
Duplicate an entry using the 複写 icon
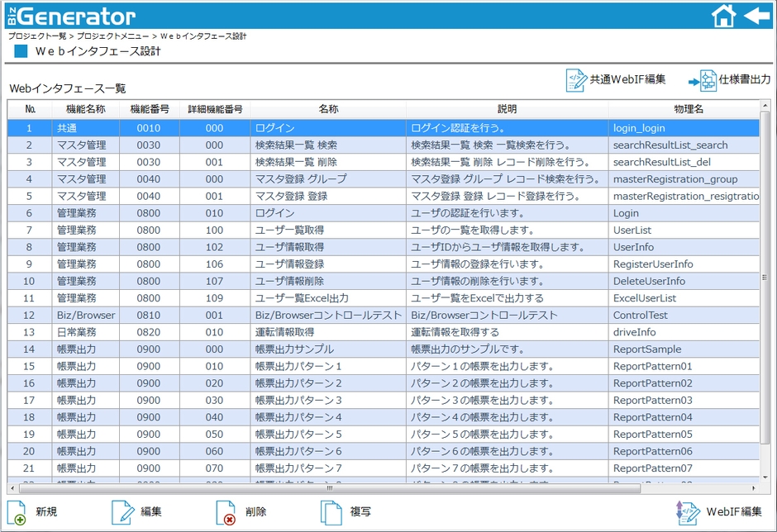(x=330, y=511)
